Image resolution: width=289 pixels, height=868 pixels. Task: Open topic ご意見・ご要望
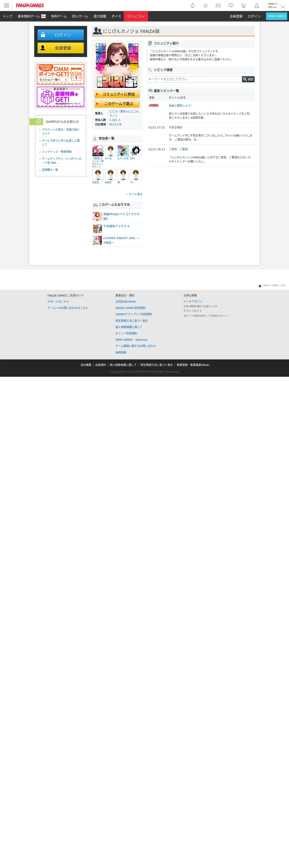(178, 149)
